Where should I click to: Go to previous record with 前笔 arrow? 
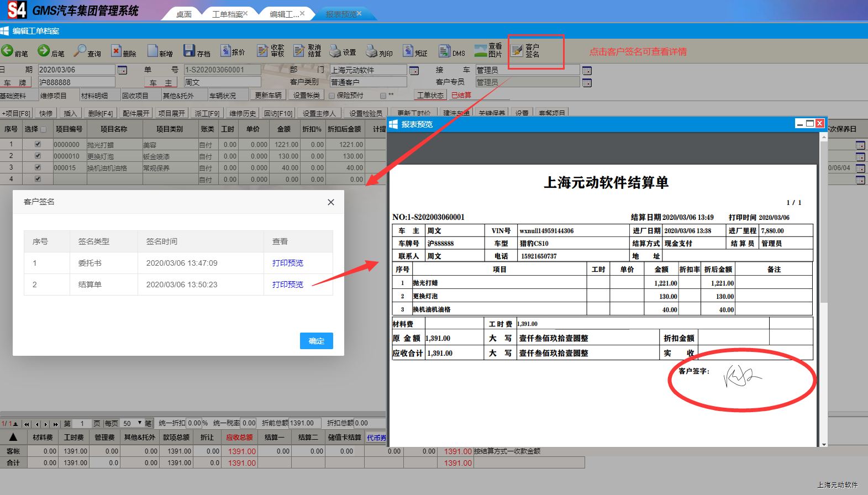pos(7,51)
